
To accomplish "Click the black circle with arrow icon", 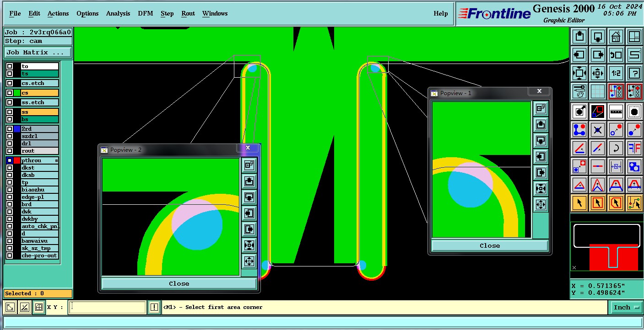I will (579, 111).
